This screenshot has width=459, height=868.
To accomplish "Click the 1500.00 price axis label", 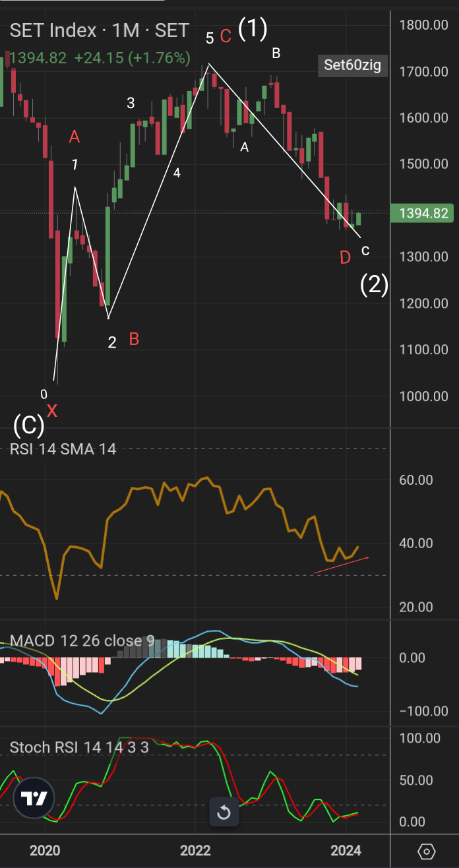I will coord(423,164).
